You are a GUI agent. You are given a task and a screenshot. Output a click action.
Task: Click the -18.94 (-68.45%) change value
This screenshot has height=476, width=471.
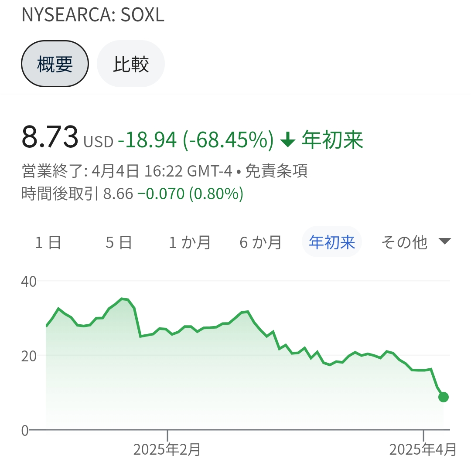pyautogui.click(x=195, y=140)
